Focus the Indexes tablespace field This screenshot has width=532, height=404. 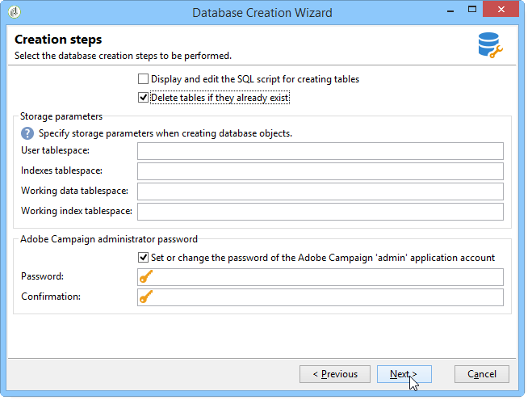[x=320, y=171]
